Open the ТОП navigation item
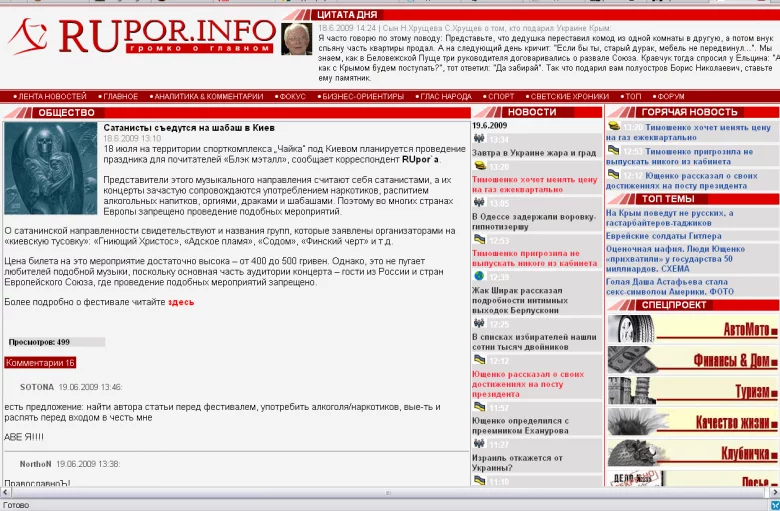 (633, 97)
